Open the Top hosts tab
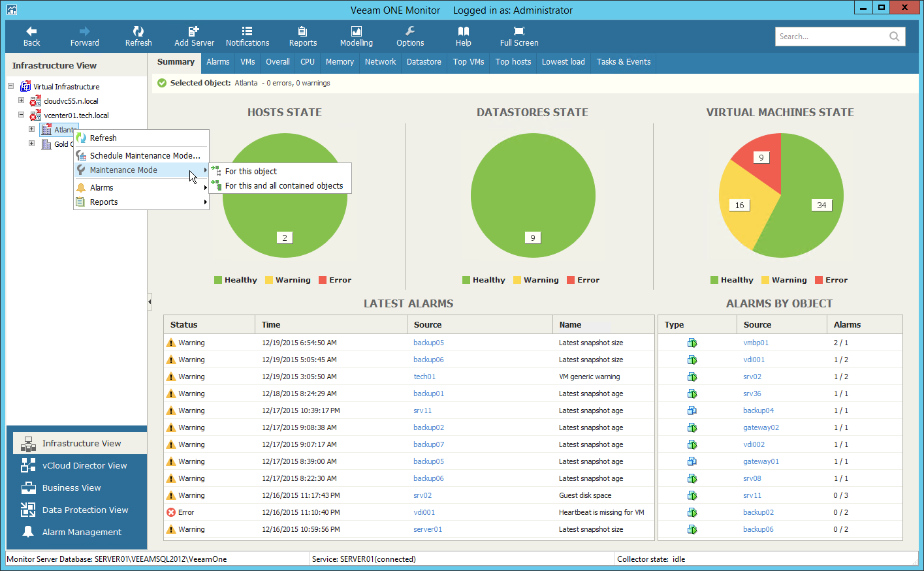The width and height of the screenshot is (924, 571). click(513, 62)
